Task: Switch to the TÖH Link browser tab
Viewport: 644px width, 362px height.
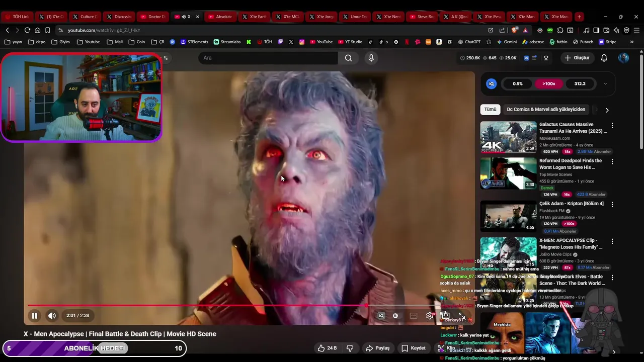Action: (17, 17)
